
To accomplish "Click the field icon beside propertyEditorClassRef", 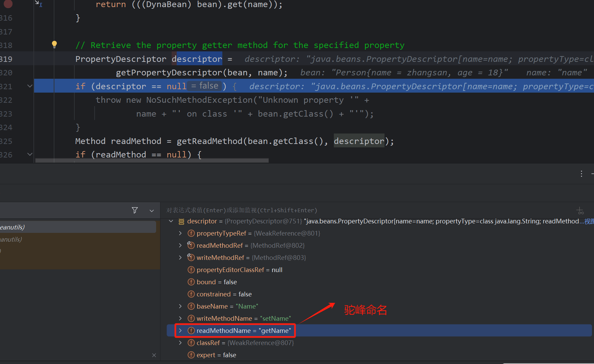I will tap(191, 270).
